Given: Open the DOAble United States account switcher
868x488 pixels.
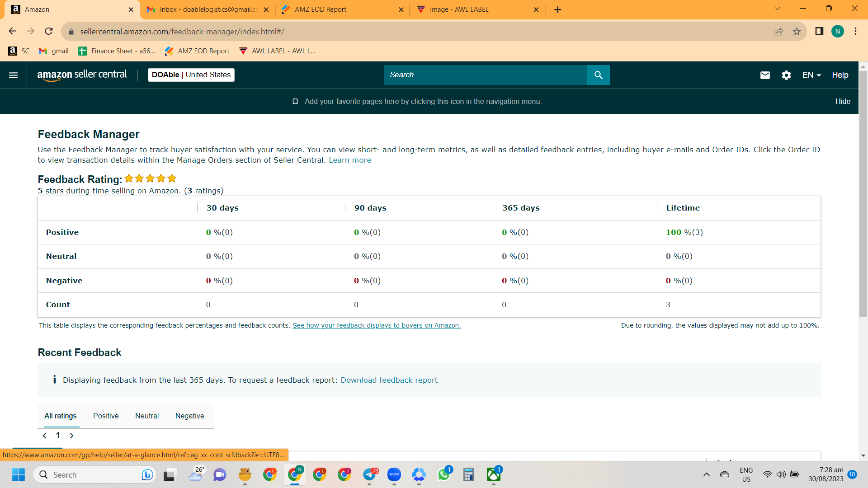Looking at the screenshot, I should (x=191, y=75).
